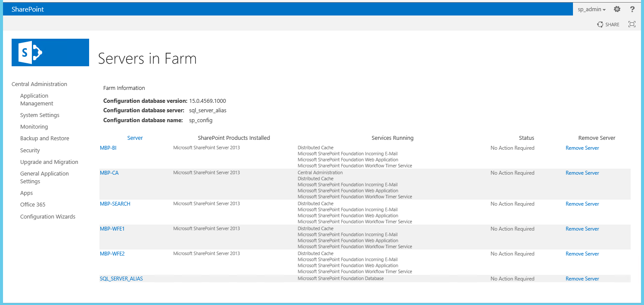
Task: Click Configuration database version label
Action: click(x=146, y=101)
